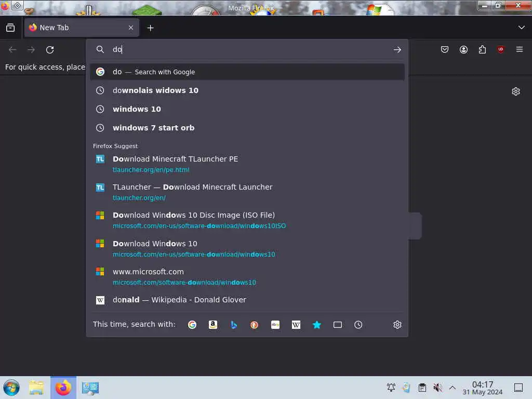
Task: Open the Save to Pocket icon
Action: click(445, 49)
